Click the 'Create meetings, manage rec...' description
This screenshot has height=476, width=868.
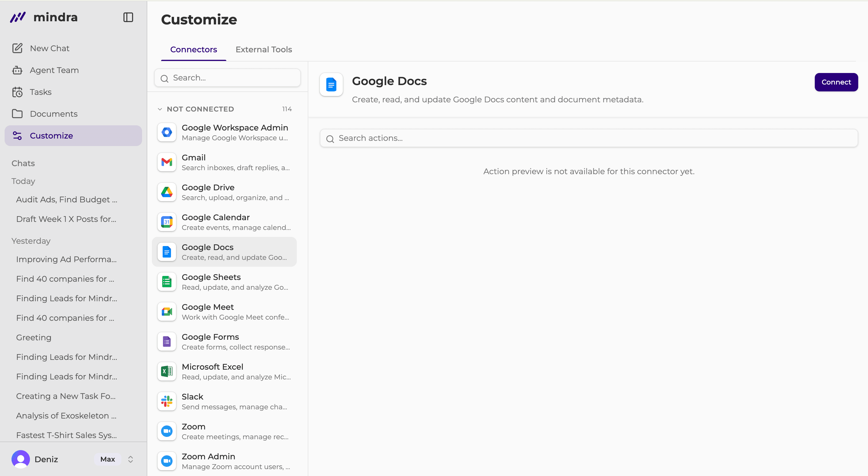[x=235, y=437]
